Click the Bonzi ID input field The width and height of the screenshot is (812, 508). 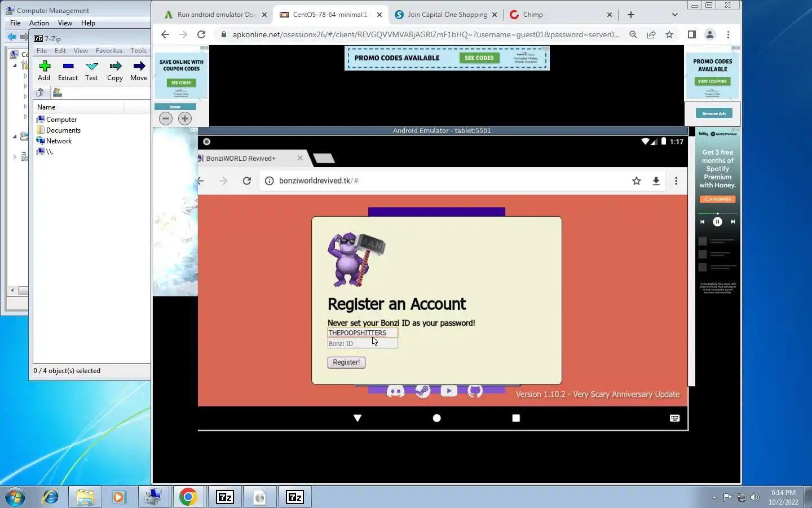pyautogui.click(x=363, y=344)
